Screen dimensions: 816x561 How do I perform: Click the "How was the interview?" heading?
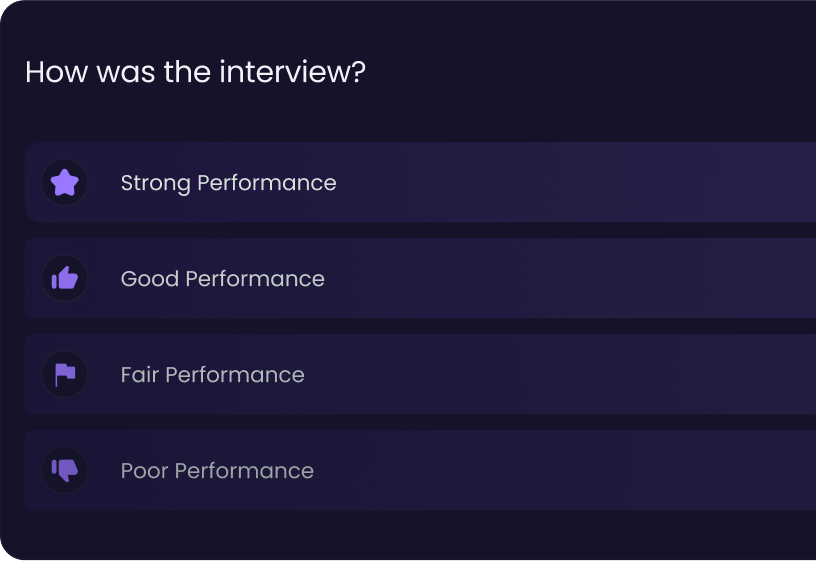pyautogui.click(x=195, y=72)
